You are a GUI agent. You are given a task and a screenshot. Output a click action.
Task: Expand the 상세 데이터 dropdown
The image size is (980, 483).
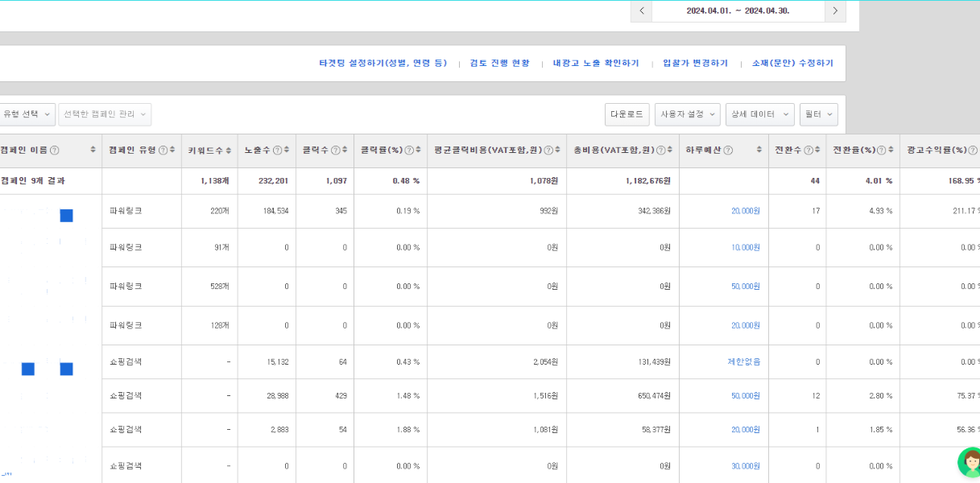[760, 114]
